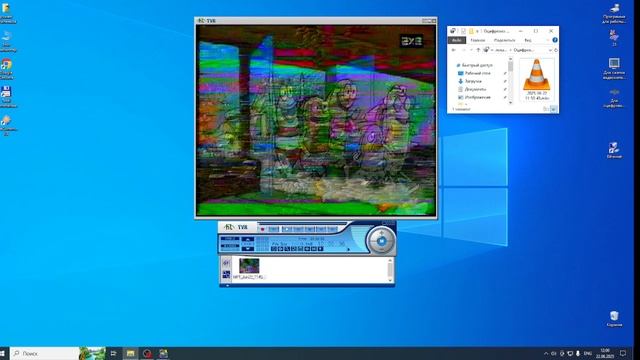Click the ENG language indicator
Image resolution: width=640 pixels, height=360 pixels.
pyautogui.click(x=588, y=353)
